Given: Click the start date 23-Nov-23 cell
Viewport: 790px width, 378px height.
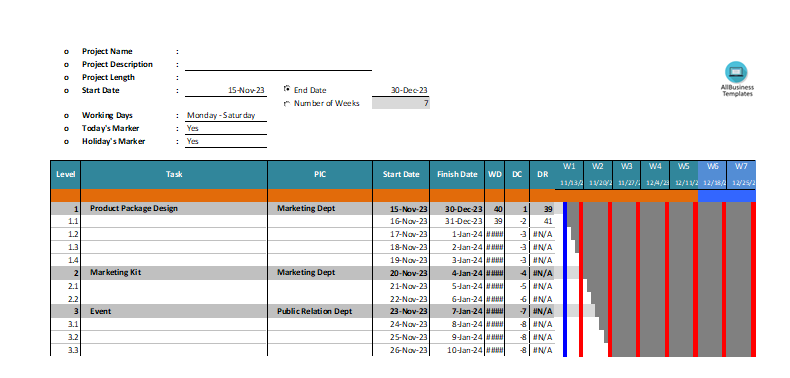Looking at the screenshot, I should pyautogui.click(x=401, y=311).
